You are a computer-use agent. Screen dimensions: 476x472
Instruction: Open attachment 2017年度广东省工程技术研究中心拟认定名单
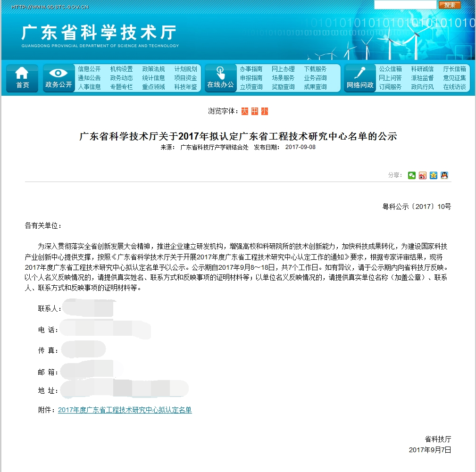coord(125,410)
